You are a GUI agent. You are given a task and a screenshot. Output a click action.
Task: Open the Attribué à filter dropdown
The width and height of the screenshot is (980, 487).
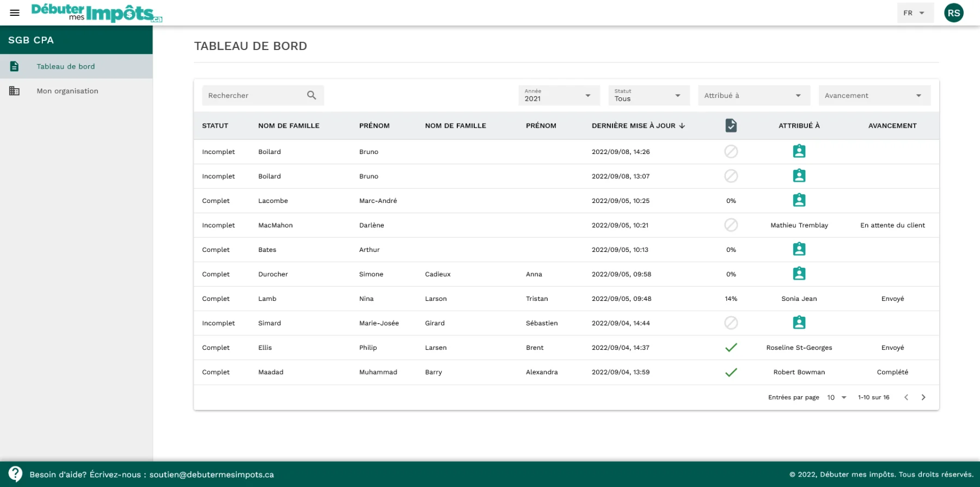click(754, 95)
